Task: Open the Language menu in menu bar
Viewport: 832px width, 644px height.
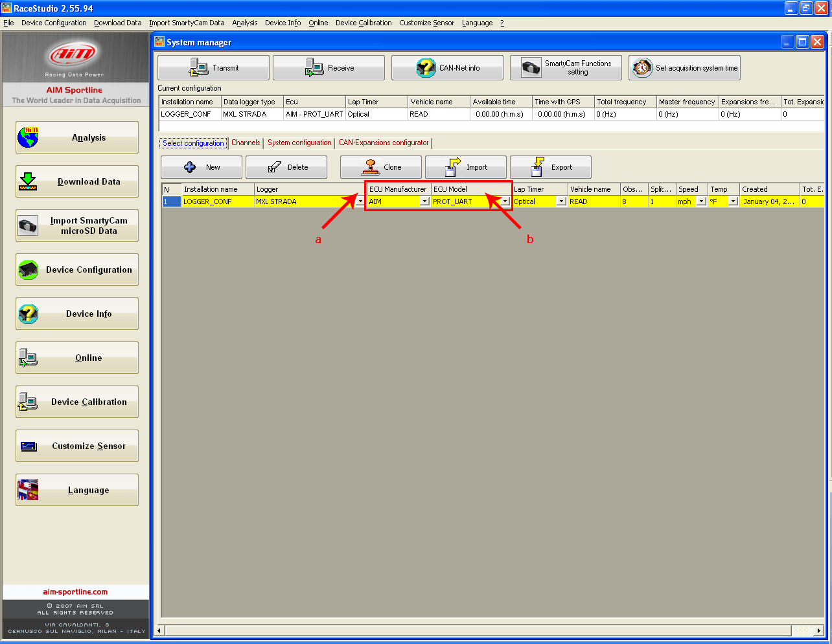Action: click(478, 23)
